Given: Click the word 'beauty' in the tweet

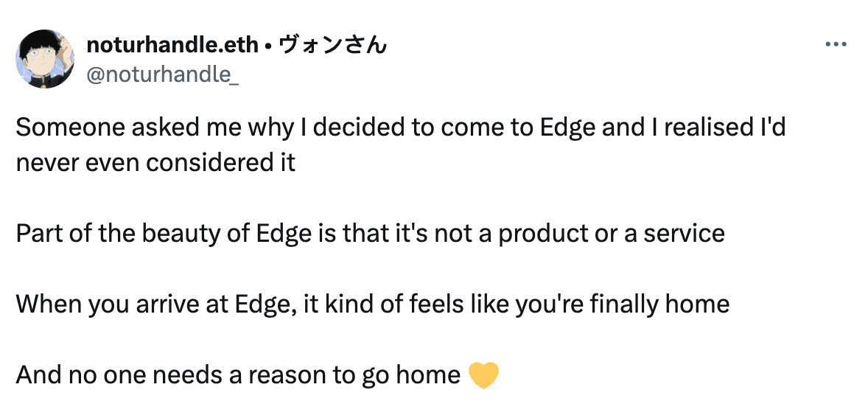Looking at the screenshot, I should pos(186,233).
